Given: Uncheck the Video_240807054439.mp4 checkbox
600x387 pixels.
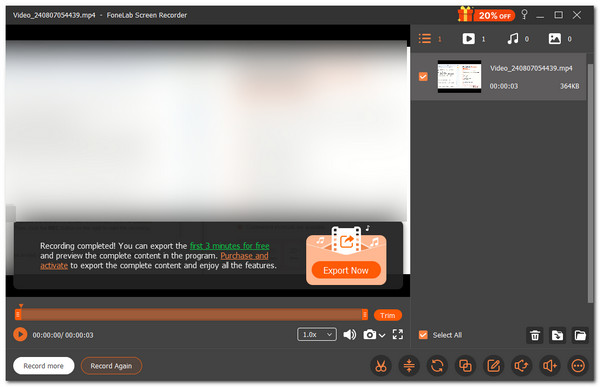Looking at the screenshot, I should [x=423, y=77].
